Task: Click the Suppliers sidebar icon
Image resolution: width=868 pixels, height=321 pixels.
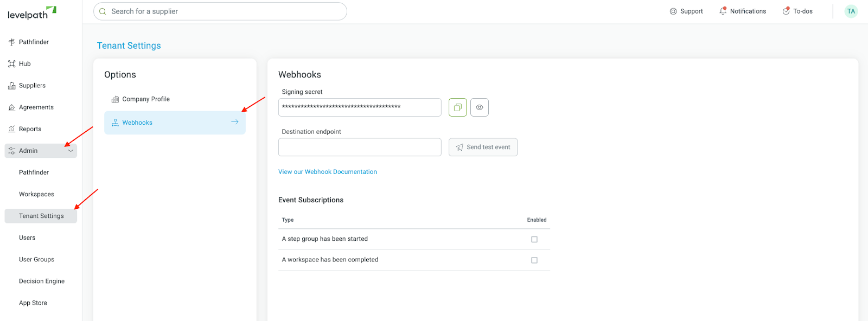Action: click(11, 85)
